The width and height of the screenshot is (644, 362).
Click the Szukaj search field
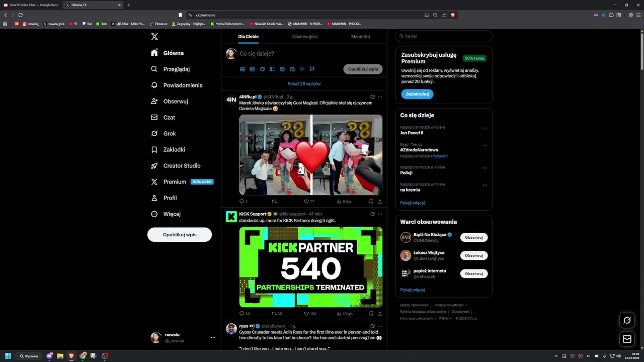(444, 36)
